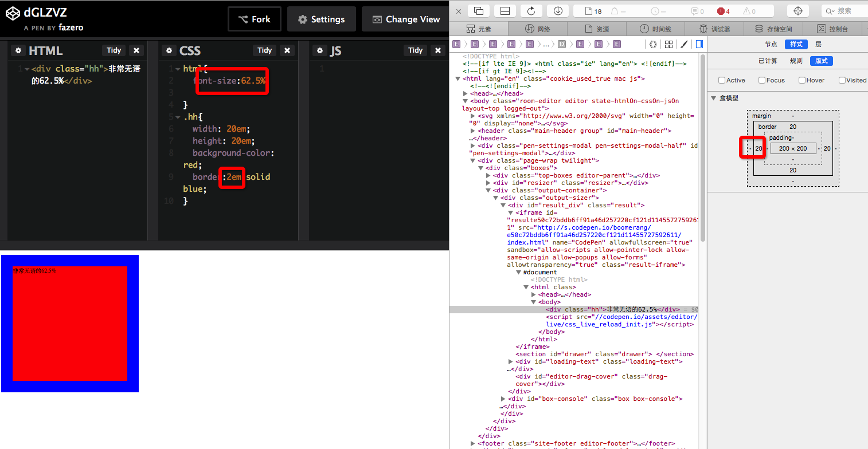The width and height of the screenshot is (868, 449).
Task: Click the CodePen logo icon
Action: click(11, 13)
